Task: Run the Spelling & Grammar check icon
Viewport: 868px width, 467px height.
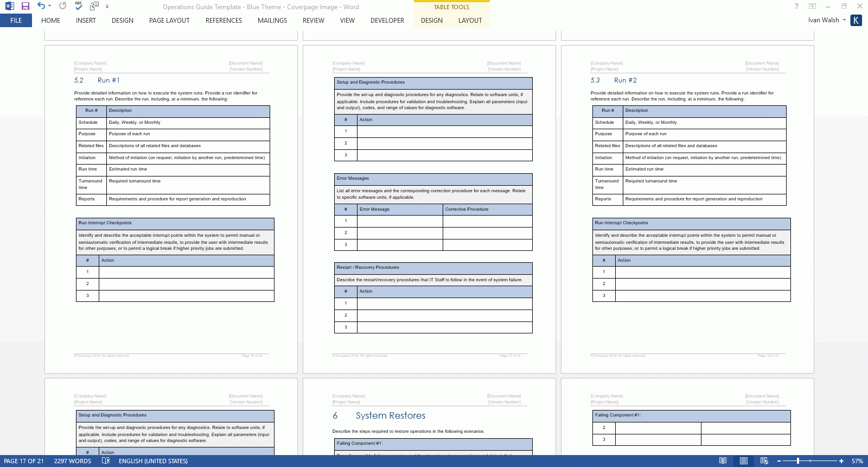Action: [x=79, y=6]
